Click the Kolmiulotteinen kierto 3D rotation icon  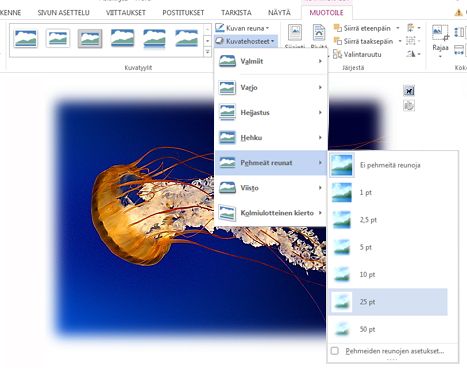227,213
